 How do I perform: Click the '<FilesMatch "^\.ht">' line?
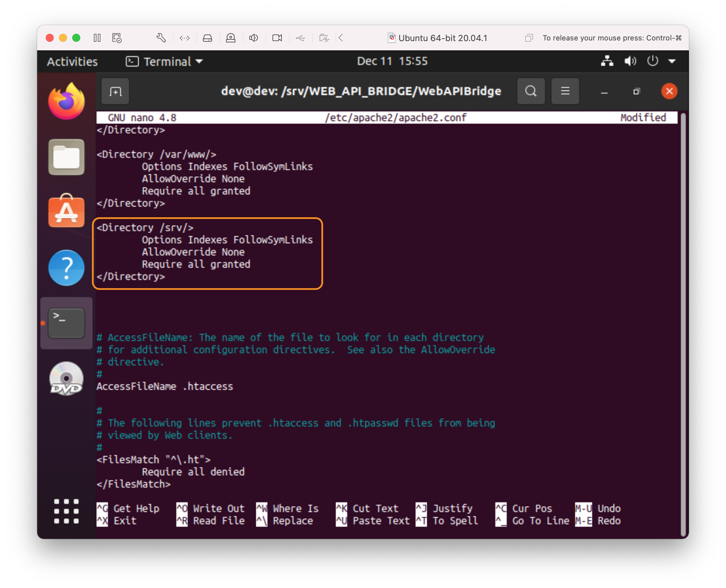[x=153, y=460]
